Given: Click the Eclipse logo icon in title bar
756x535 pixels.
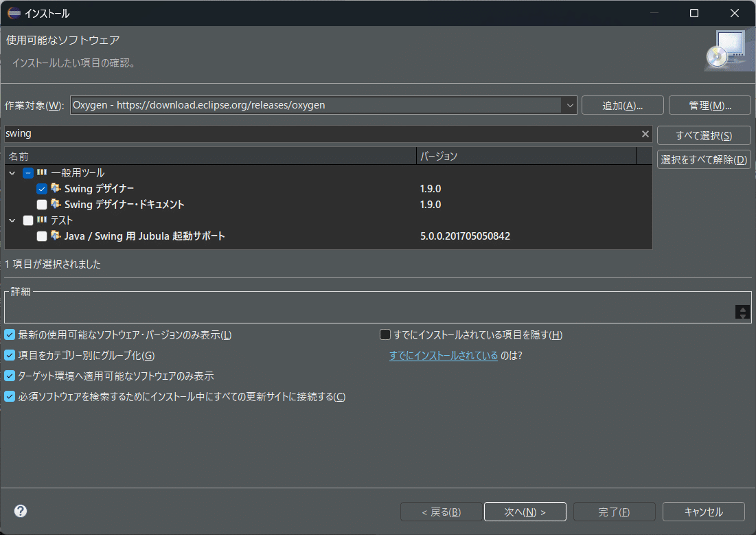Looking at the screenshot, I should 14,13.
